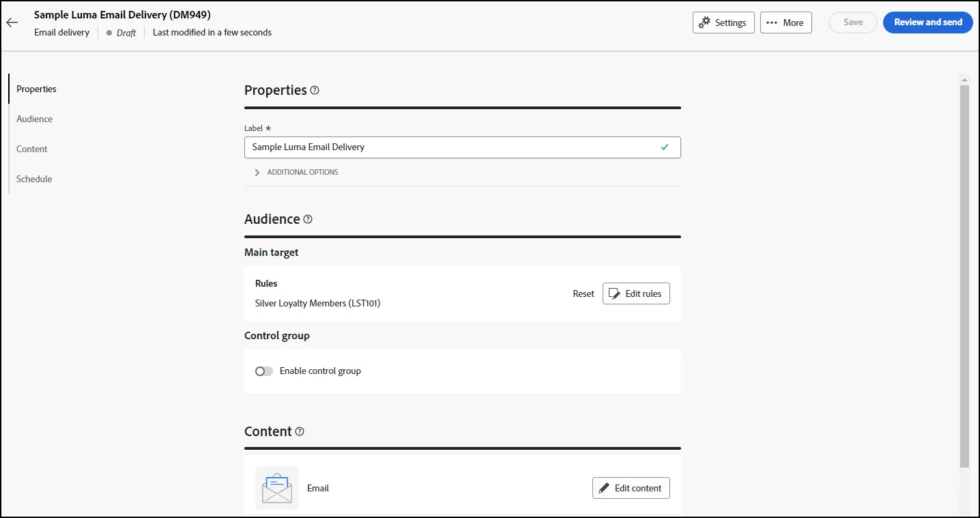Viewport: 980px width, 518px height.
Task: Click the vertical scrollbar thumb
Action: coord(964,276)
